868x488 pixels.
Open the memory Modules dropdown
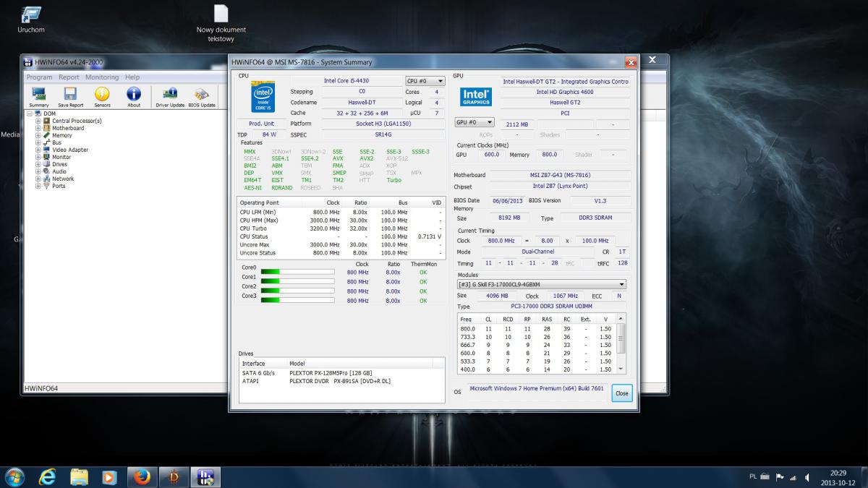click(x=541, y=285)
